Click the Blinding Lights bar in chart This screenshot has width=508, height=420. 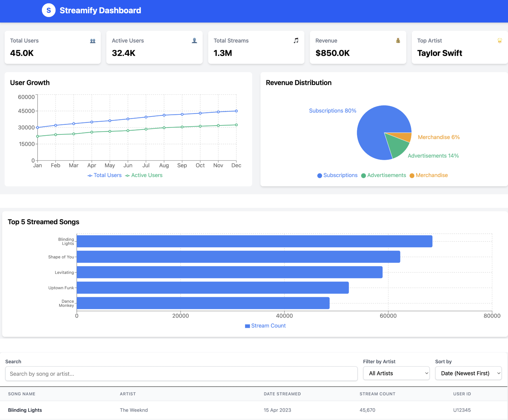coord(254,241)
